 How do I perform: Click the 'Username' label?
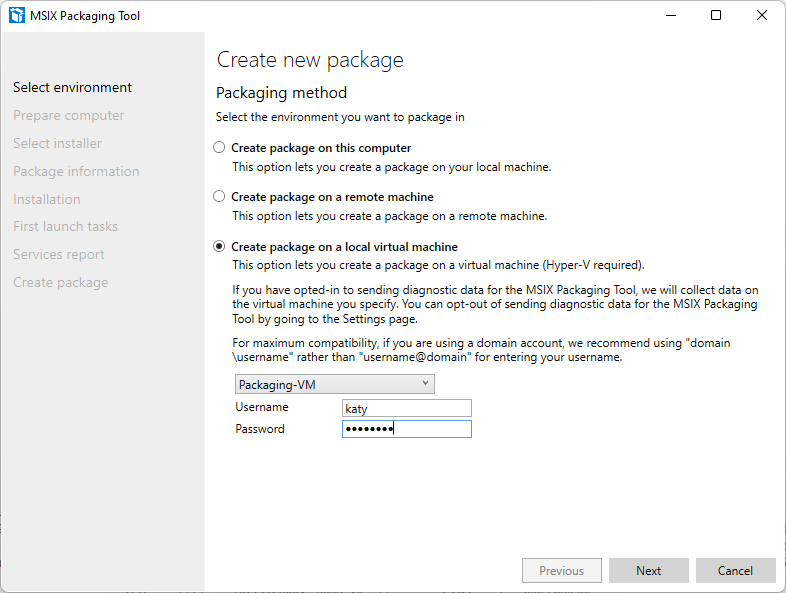[262, 407]
